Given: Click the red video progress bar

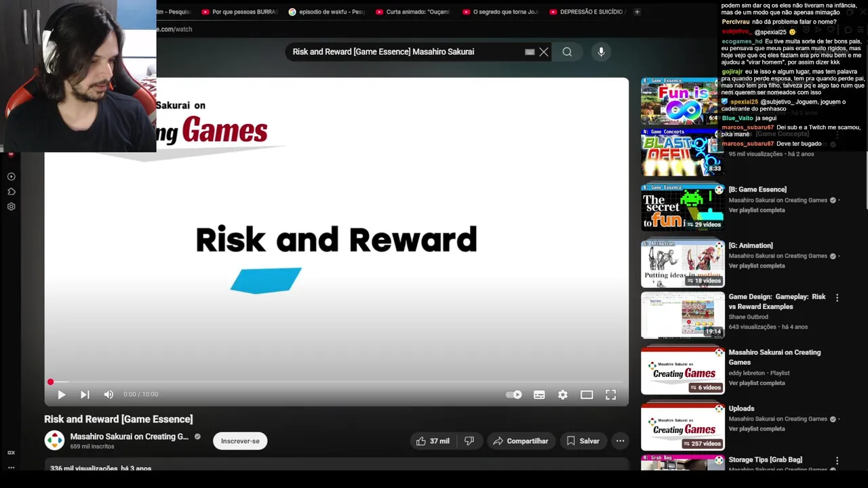Looking at the screenshot, I should (336, 382).
